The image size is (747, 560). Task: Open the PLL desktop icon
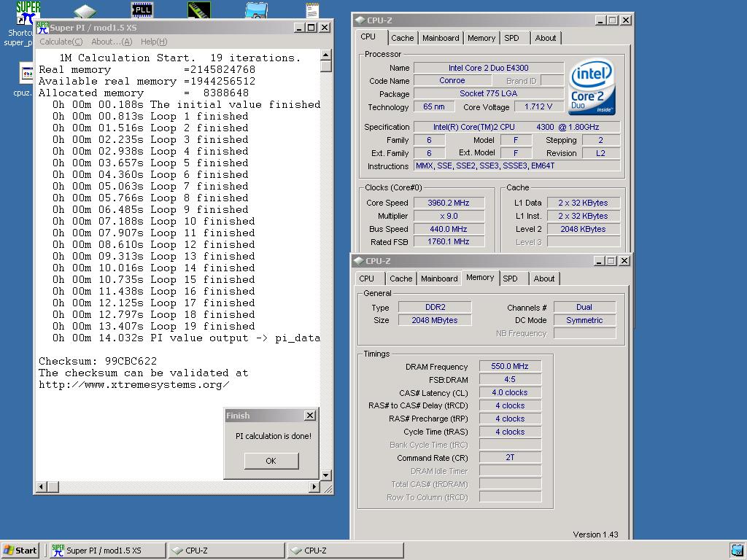click(142, 9)
